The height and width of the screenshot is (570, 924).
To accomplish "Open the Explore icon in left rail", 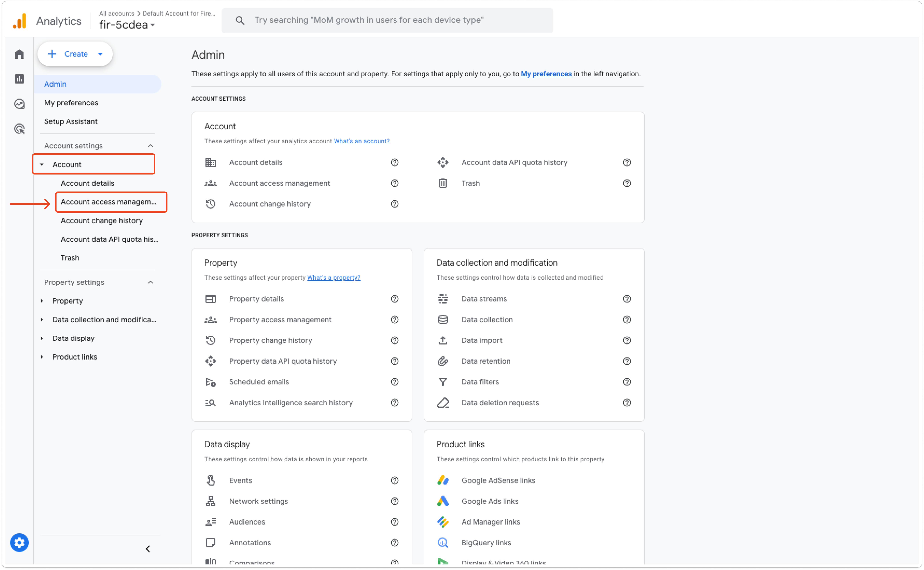I will click(x=19, y=104).
